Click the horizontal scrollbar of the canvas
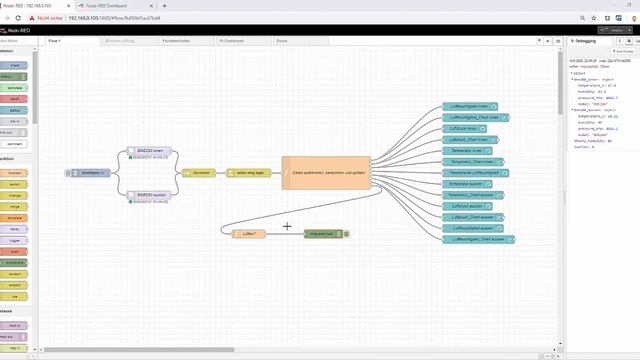The height and width of the screenshot is (360, 640). pos(139,349)
